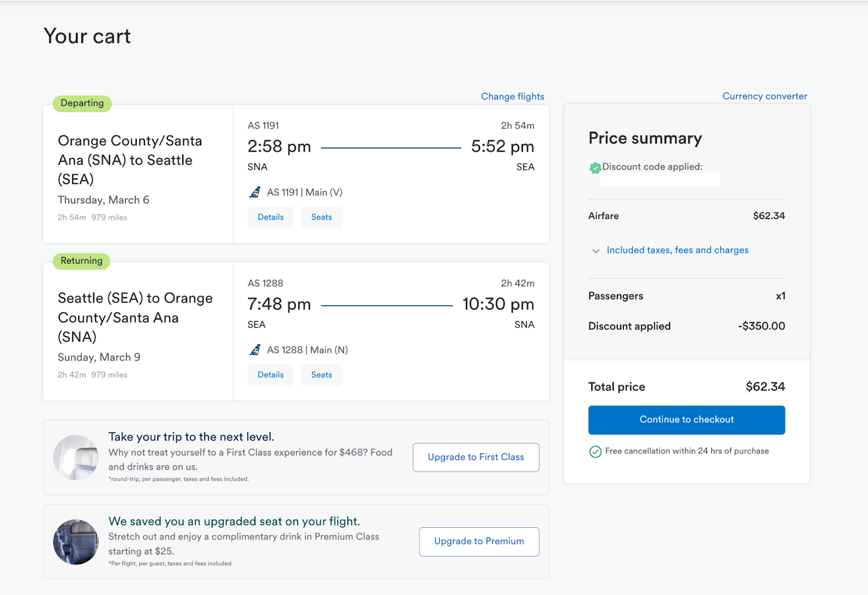This screenshot has height=595, width=868.
Task: Click chevron next to Included taxes
Action: (596, 251)
